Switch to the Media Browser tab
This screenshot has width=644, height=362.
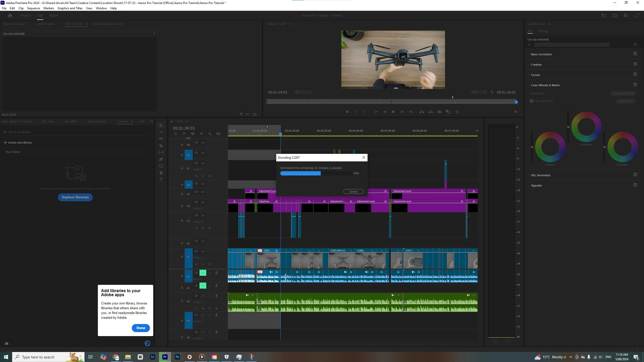click(x=97, y=121)
